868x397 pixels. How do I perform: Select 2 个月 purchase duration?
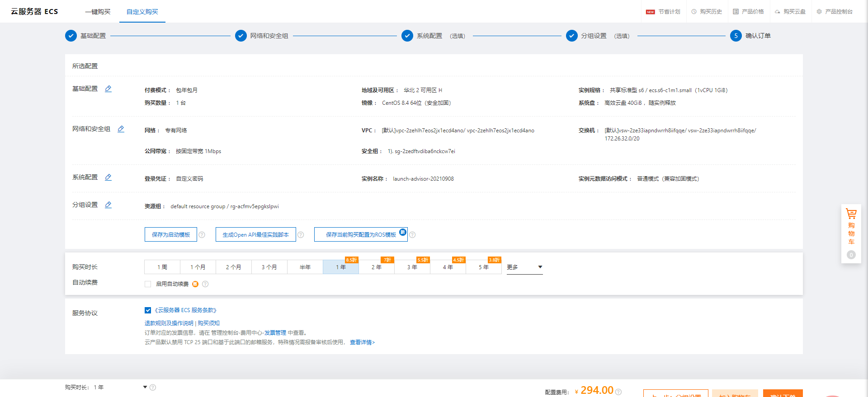(234, 267)
